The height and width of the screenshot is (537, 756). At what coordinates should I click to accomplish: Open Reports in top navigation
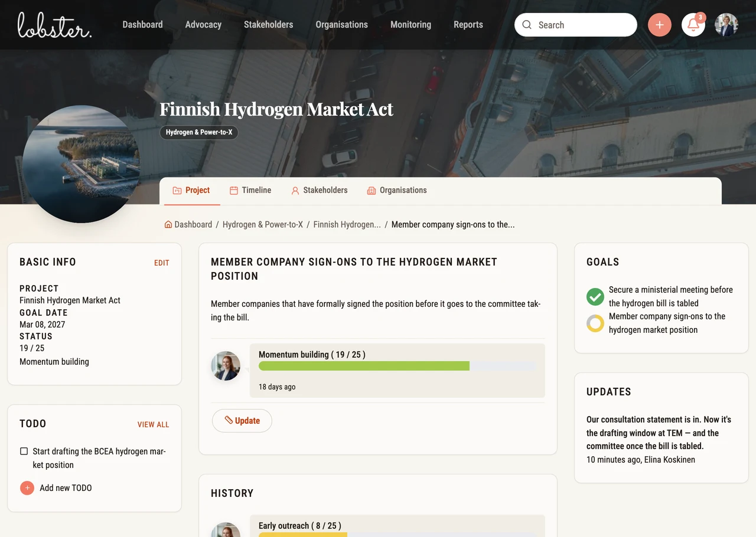[x=468, y=25]
